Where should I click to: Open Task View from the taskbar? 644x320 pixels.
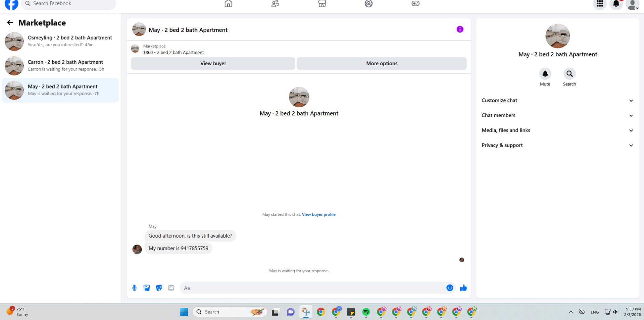(275, 312)
